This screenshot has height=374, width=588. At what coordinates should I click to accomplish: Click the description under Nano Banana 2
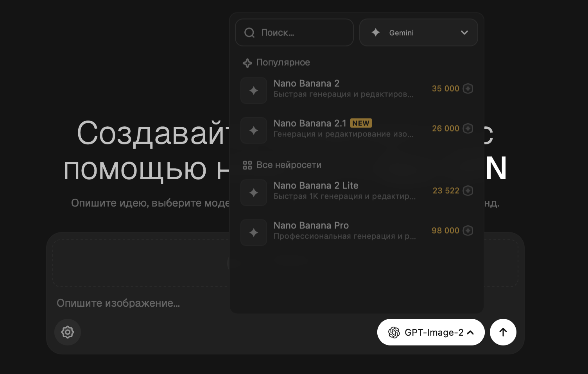point(344,94)
